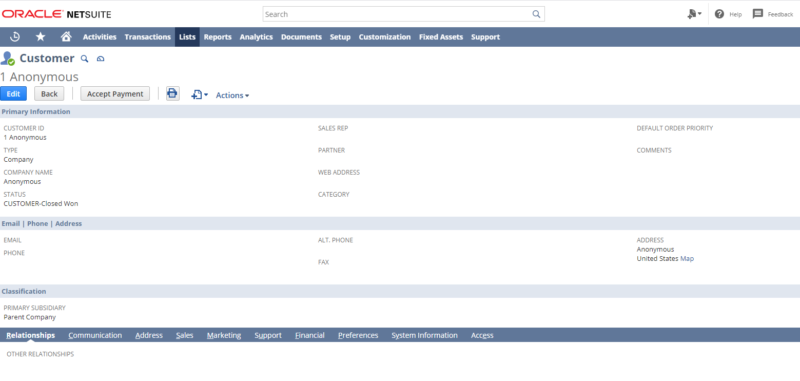Click the 'Company' type value
800x381 pixels.
(x=18, y=160)
